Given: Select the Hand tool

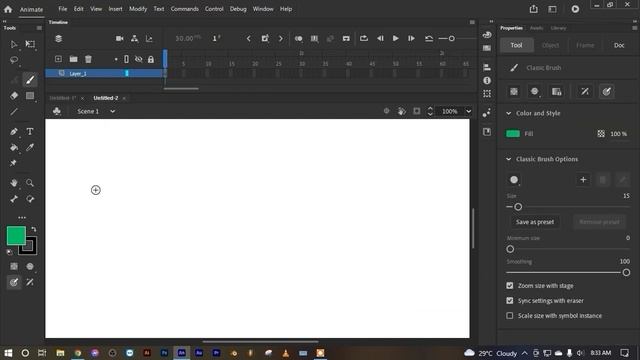Looking at the screenshot, I should click(13, 183).
